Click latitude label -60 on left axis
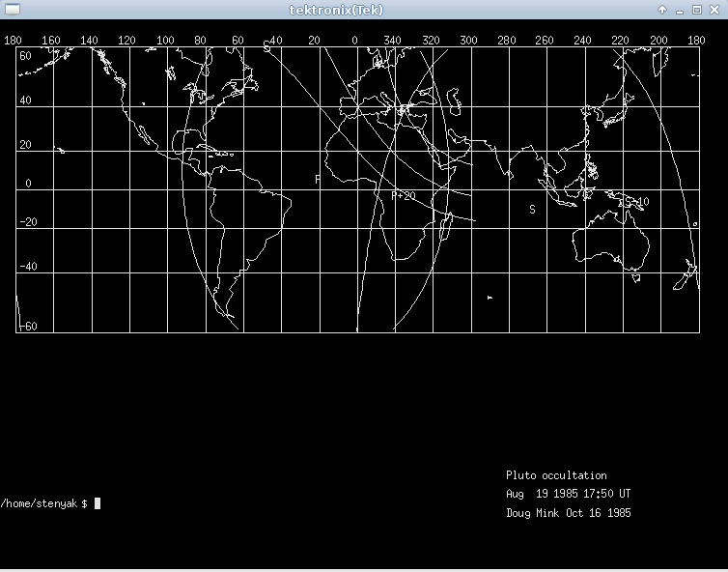 [28, 327]
